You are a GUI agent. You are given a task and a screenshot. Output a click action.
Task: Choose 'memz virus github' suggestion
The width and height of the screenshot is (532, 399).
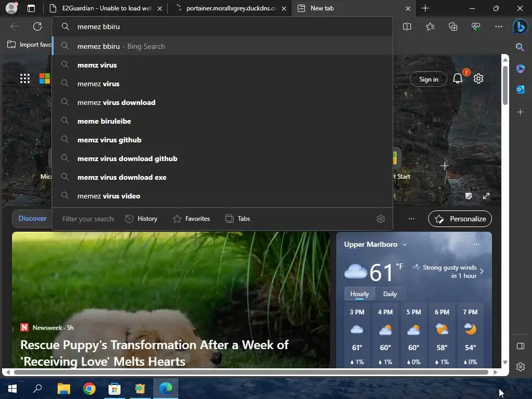[x=222, y=140]
